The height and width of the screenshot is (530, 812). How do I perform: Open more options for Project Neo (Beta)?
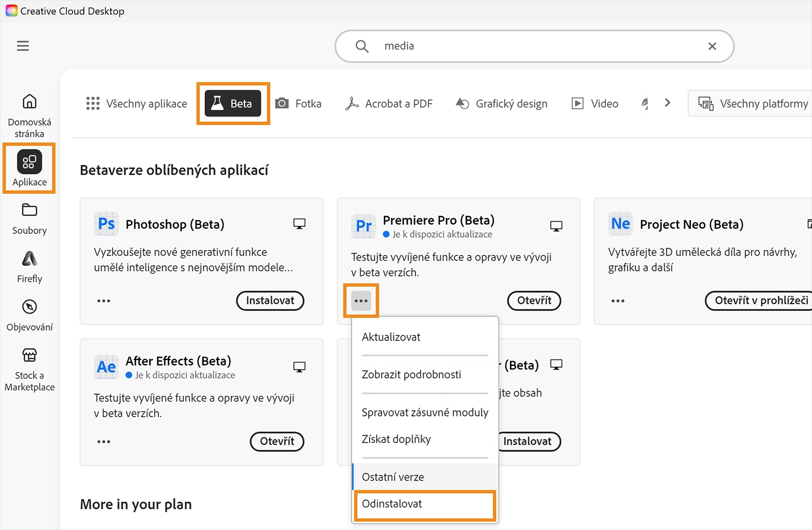click(618, 301)
